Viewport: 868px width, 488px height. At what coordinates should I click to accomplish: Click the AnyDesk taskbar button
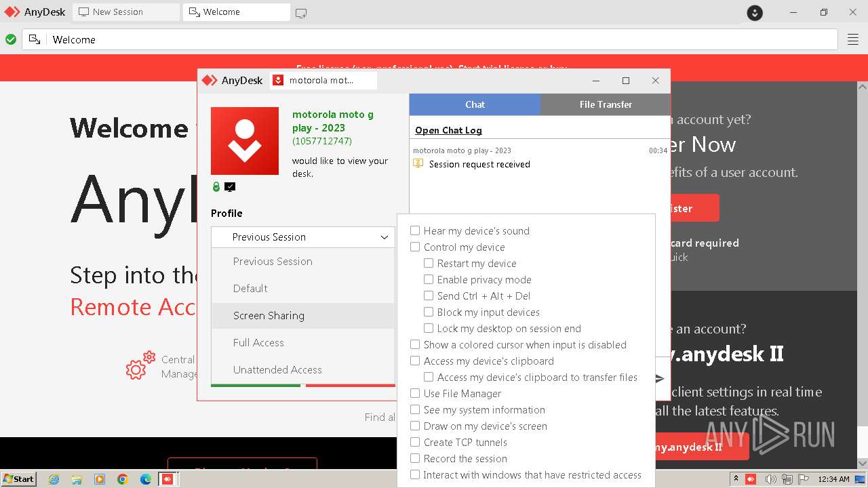point(167,479)
